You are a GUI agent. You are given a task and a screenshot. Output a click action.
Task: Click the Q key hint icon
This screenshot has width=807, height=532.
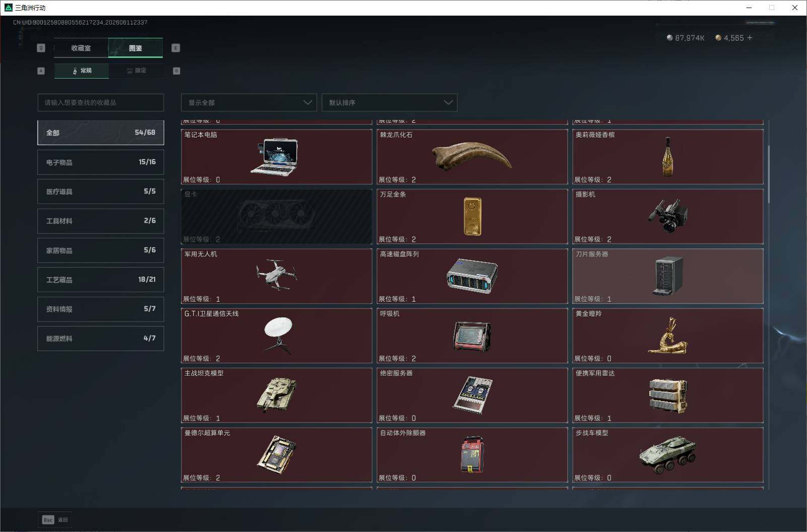coord(41,48)
